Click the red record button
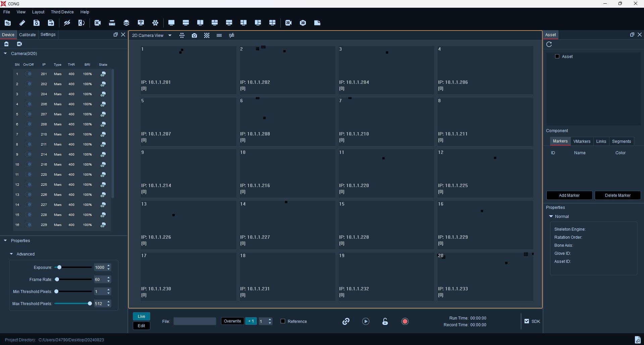The image size is (644, 345). point(405,322)
